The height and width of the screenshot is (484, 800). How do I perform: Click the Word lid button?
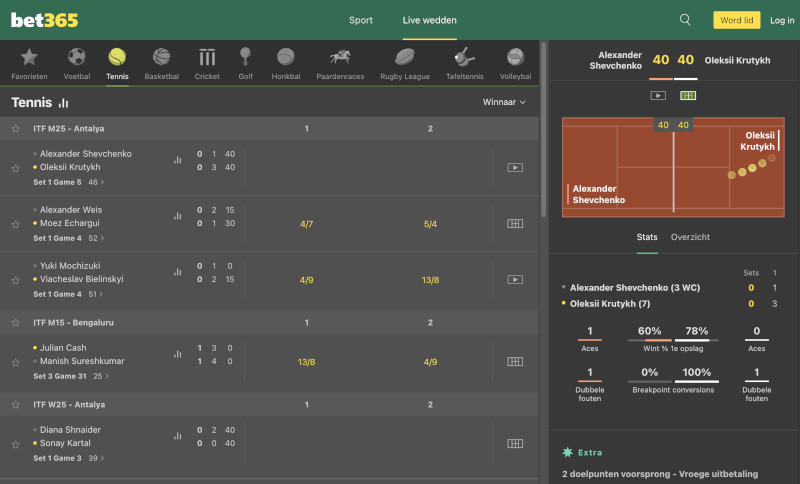pos(737,20)
